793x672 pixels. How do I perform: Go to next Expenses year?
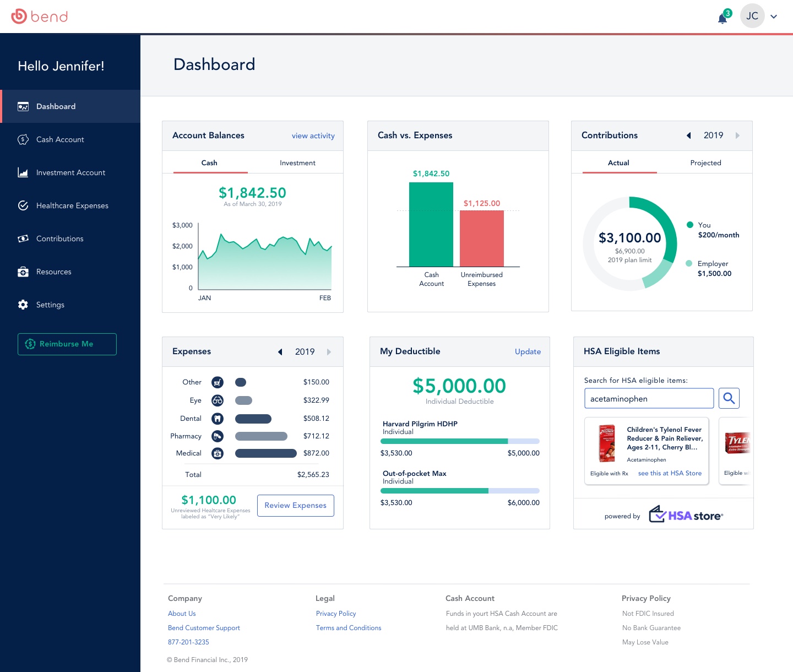point(329,352)
